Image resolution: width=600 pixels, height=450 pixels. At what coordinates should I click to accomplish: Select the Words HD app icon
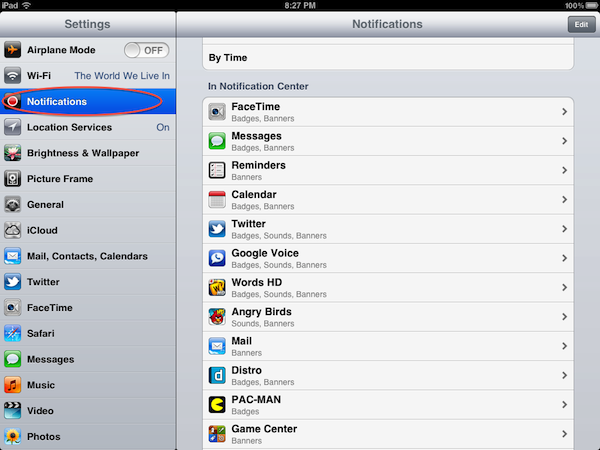point(217,288)
